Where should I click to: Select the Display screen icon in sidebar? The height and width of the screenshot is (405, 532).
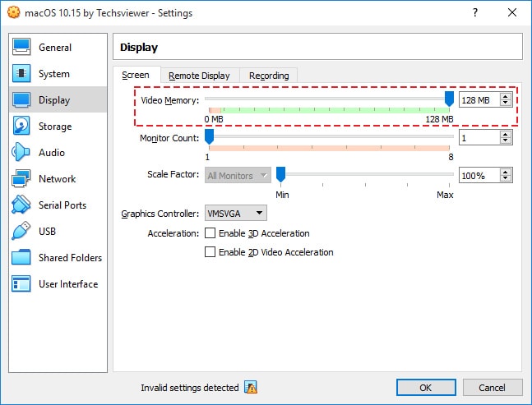[x=21, y=99]
